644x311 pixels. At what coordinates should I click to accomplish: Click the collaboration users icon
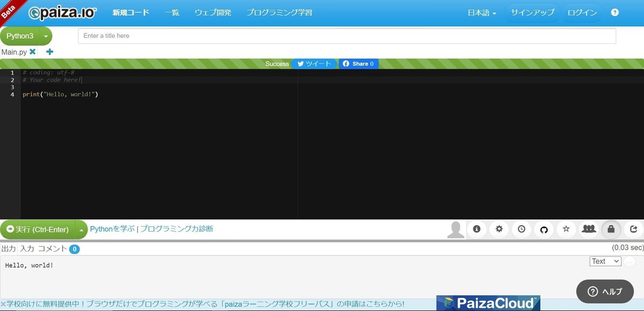click(589, 229)
